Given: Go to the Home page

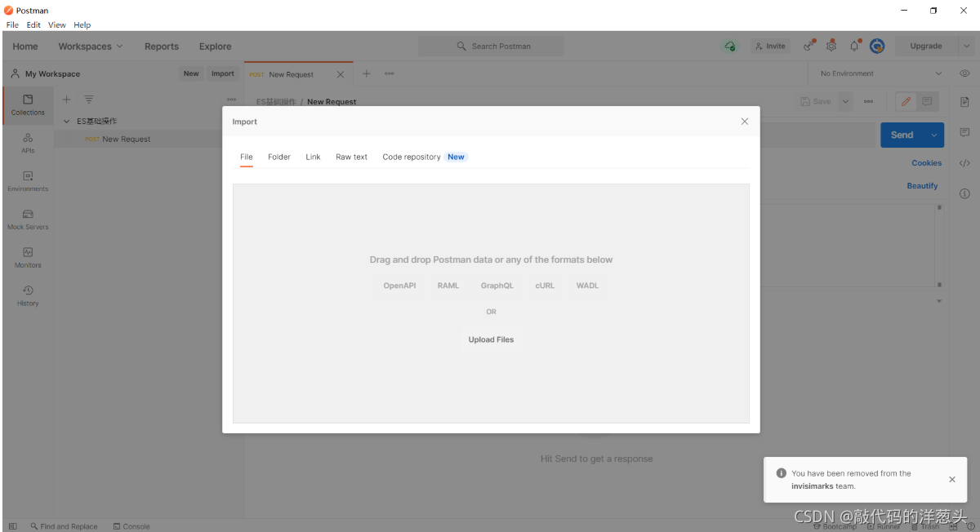Looking at the screenshot, I should pyautogui.click(x=25, y=47).
